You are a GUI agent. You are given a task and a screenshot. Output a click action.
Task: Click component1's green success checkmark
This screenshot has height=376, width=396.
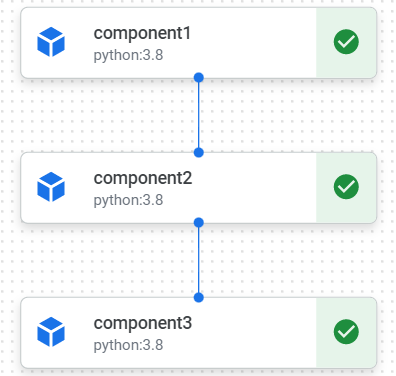coord(346,42)
